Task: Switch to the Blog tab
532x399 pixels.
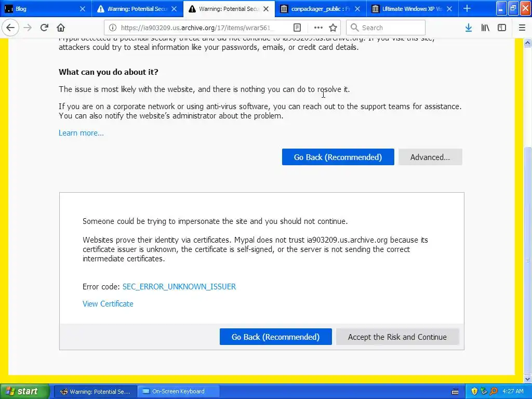Action: point(46,9)
